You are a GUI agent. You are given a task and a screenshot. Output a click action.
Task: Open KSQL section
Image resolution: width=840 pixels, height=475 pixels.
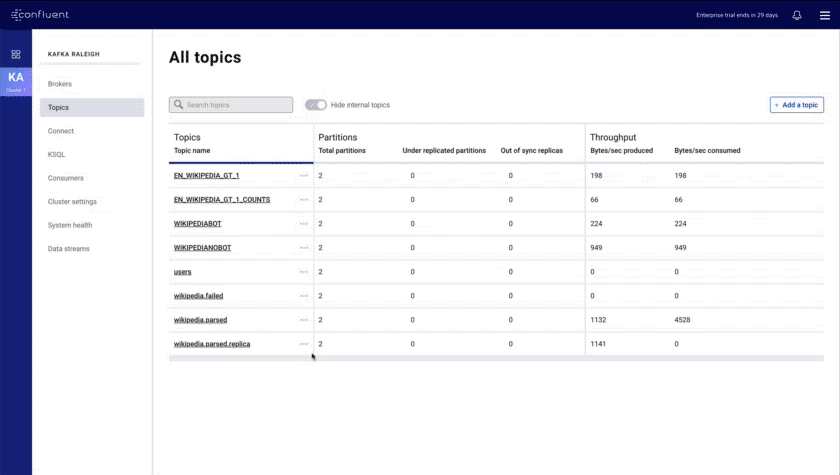(56, 155)
